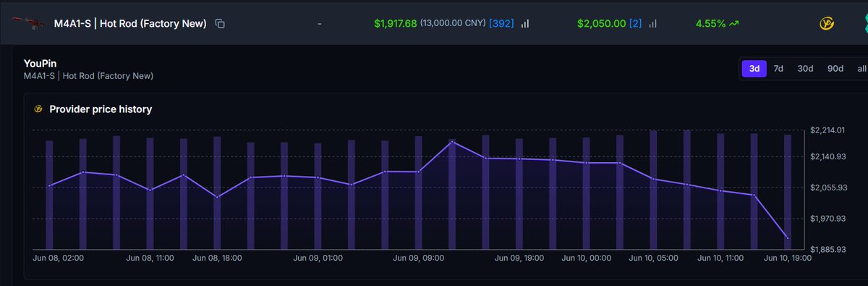Screen dimensions: 868x286
Task: Click the green trending-up arrow icon
Action: tap(733, 24)
